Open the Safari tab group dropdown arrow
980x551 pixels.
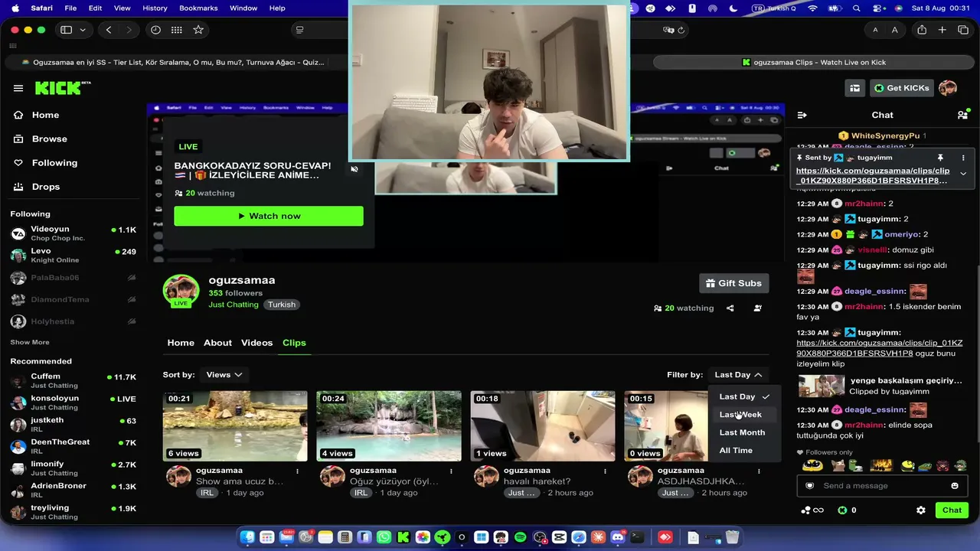coord(83,30)
